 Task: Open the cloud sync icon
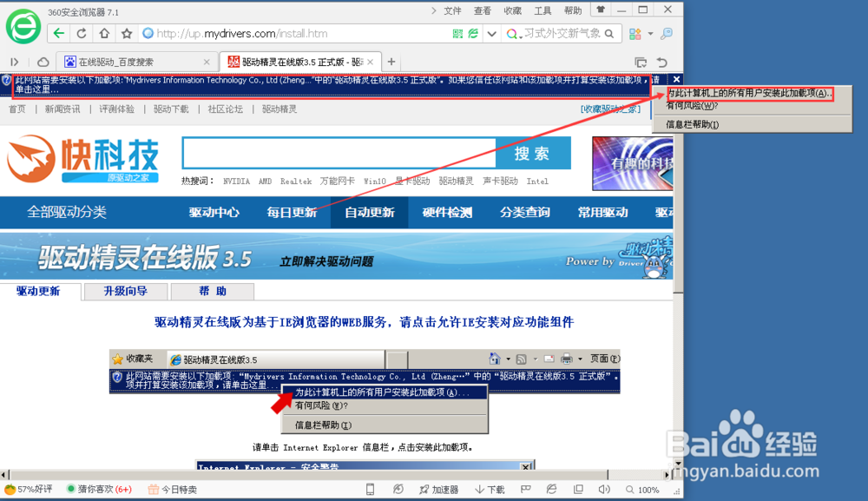(43, 62)
